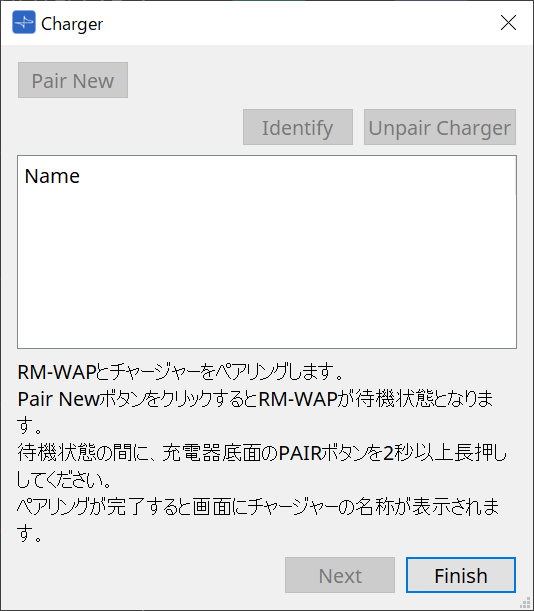Select the focused Finish button
This screenshot has width=534, height=611.
(x=461, y=575)
